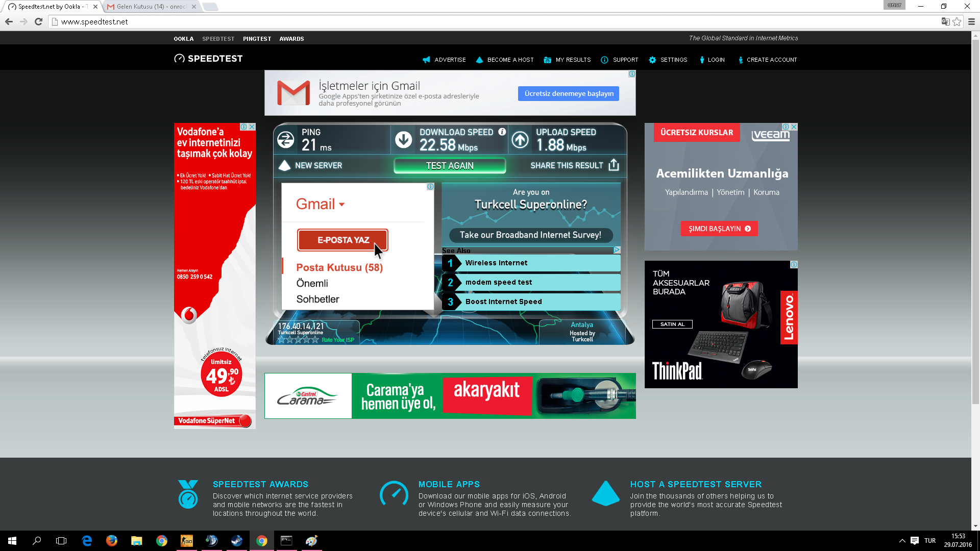Open the SPEEDTEST top menu item
Screen dimensions: 980x551
(218, 39)
